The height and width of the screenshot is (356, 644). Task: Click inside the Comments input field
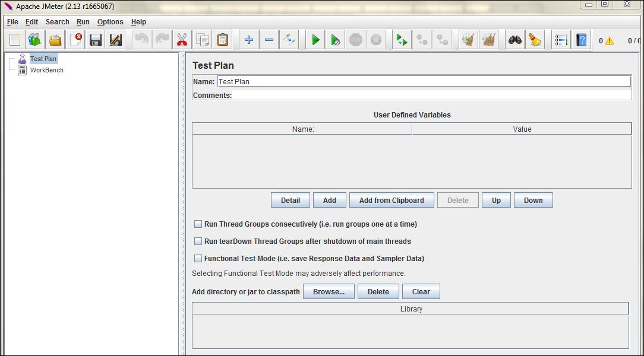click(x=416, y=95)
